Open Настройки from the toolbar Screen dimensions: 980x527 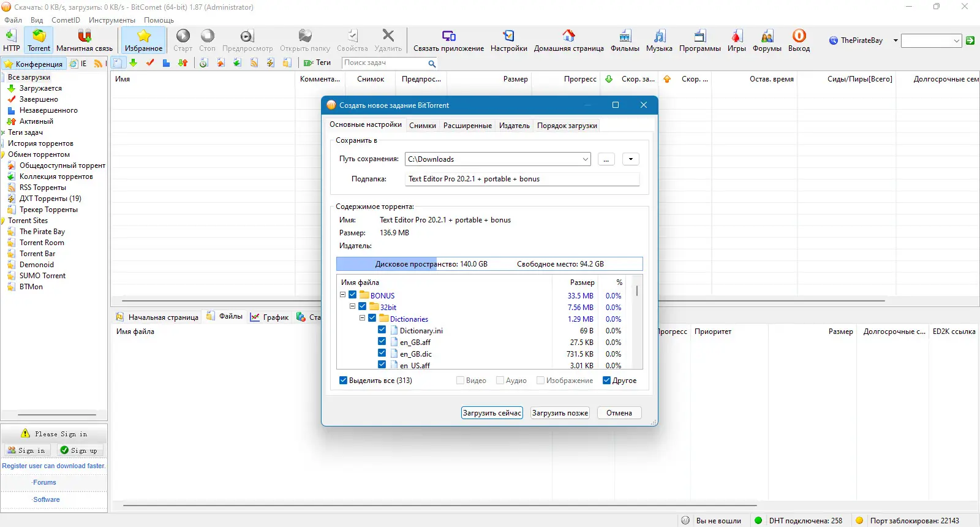pyautogui.click(x=508, y=40)
